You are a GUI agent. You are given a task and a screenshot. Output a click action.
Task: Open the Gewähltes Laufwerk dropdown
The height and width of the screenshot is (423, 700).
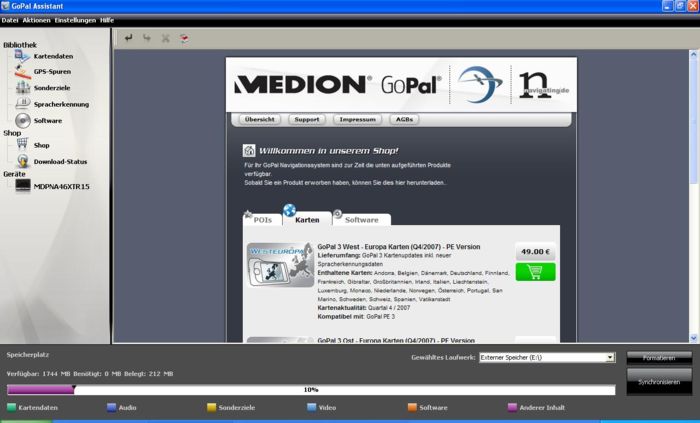click(x=547, y=357)
